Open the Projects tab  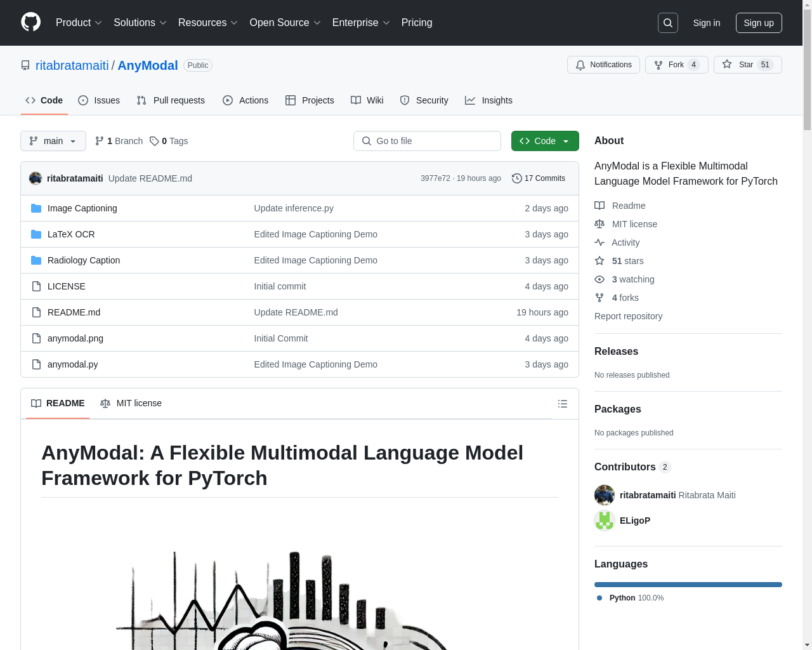(310, 100)
